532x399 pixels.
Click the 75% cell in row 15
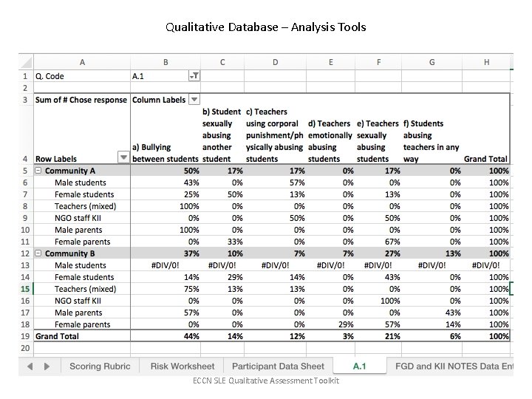(x=166, y=289)
